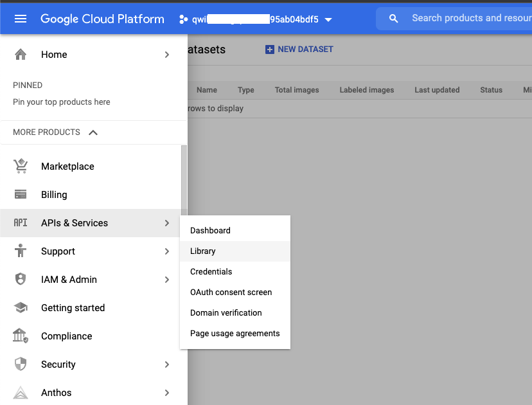This screenshot has height=405, width=532.
Task: Collapse the MORE PRODUCTS section chevron
Action: pos(93,132)
